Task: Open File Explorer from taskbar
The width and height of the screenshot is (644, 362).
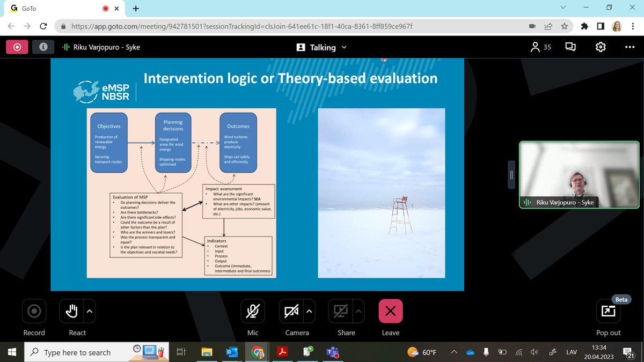Action: (207, 352)
